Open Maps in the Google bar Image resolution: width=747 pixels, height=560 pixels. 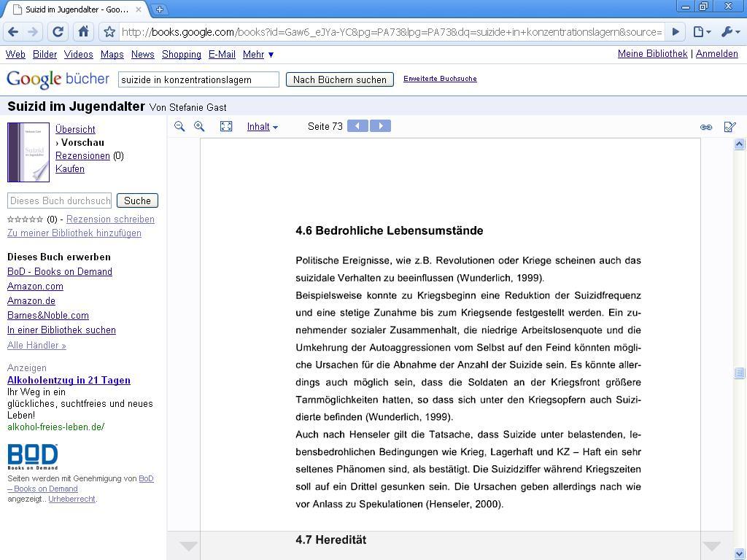[112, 54]
